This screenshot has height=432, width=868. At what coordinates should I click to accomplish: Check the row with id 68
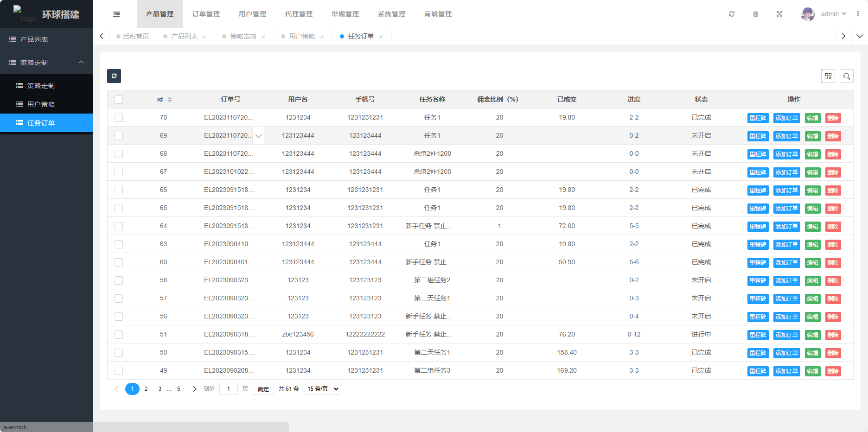pos(119,154)
